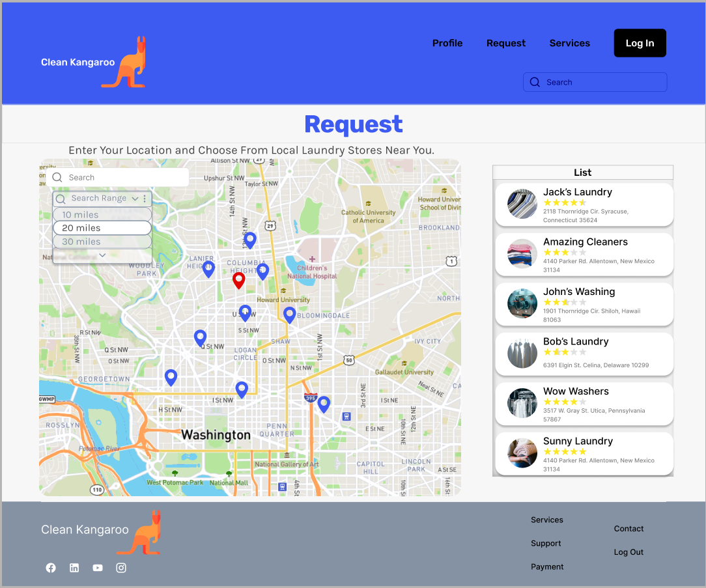Click the header search magnifier icon
Image resolution: width=706 pixels, height=588 pixels.
535,82
